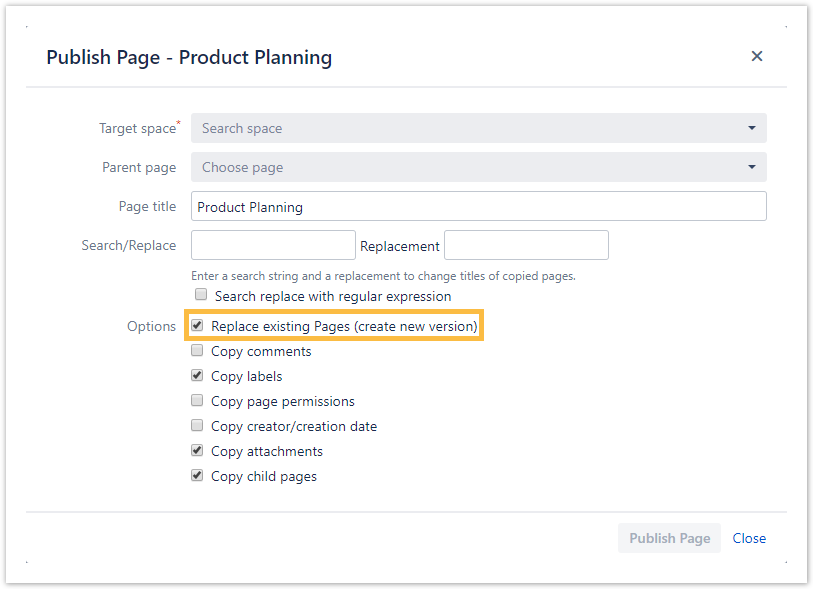Check Copy creator/creation date option

click(x=198, y=426)
